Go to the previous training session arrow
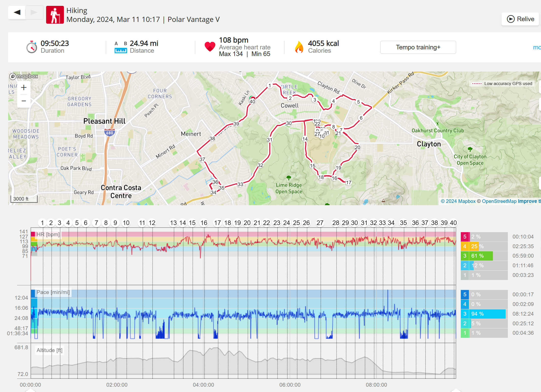 pyautogui.click(x=17, y=12)
